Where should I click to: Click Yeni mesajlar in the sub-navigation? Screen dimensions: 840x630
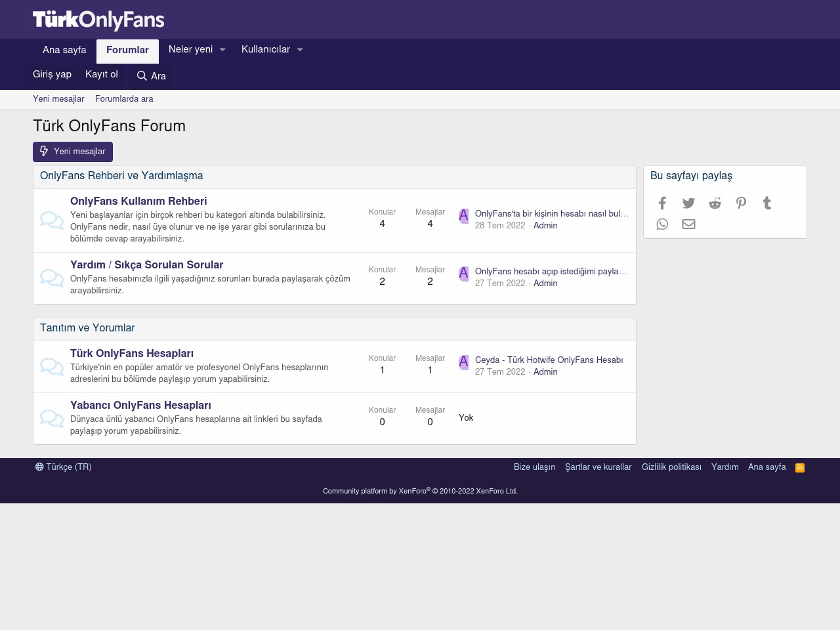[x=58, y=99]
